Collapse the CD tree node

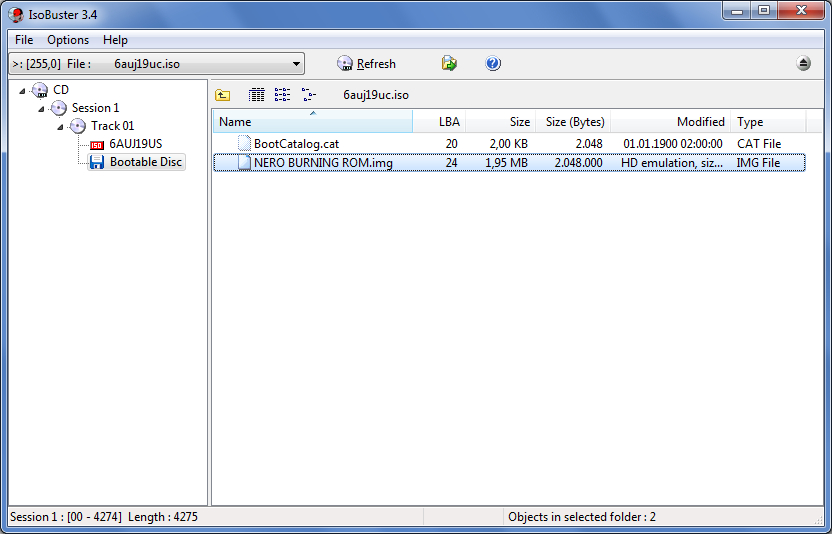click(22, 91)
